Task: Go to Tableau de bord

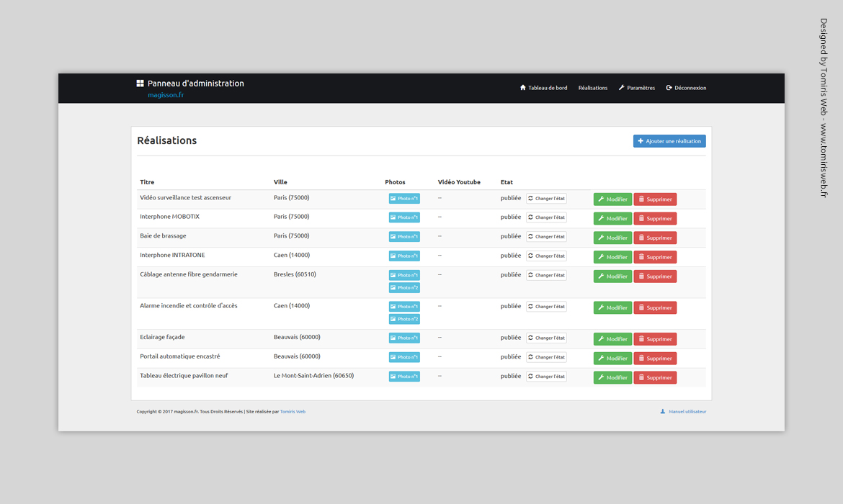Action: tap(543, 88)
